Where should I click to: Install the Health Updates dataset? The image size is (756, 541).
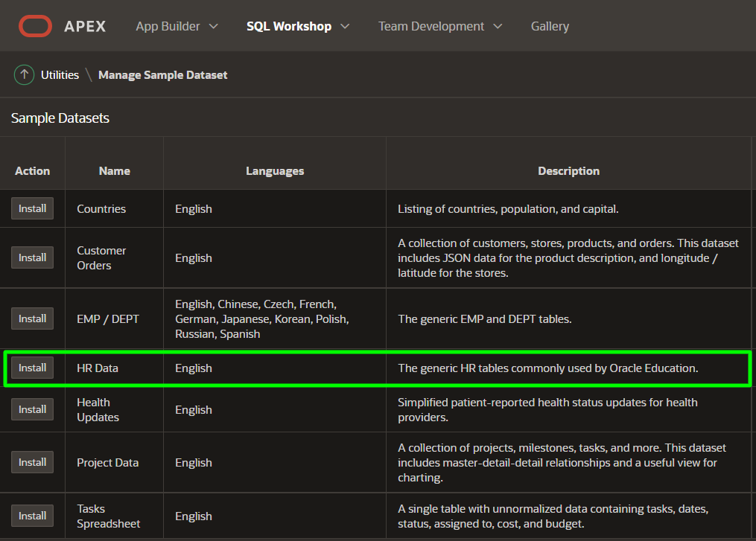pyautogui.click(x=32, y=409)
